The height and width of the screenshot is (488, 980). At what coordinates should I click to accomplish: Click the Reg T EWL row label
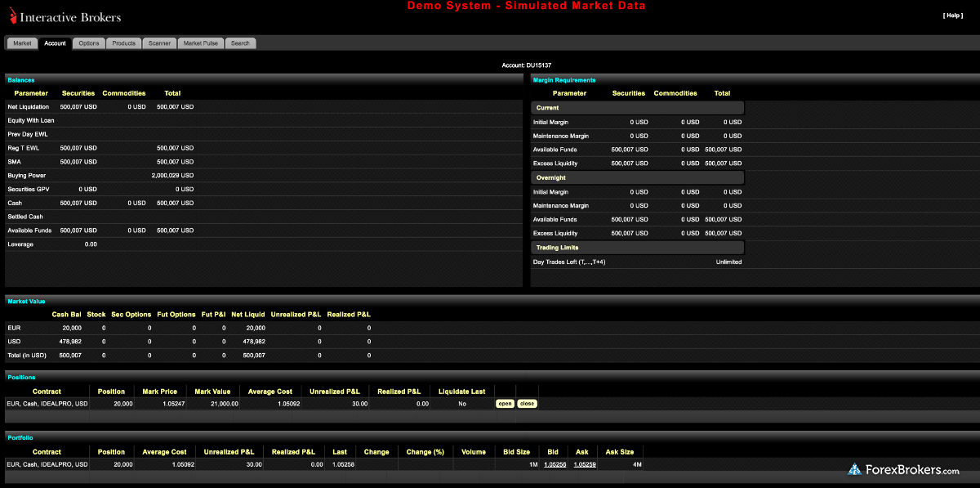(x=24, y=148)
